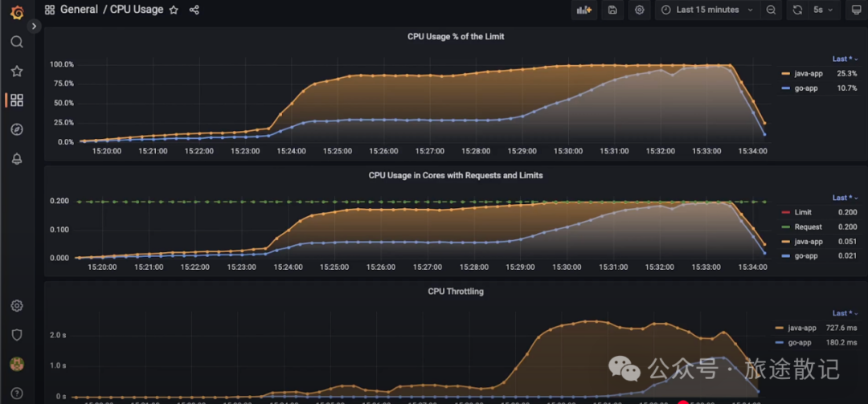The width and height of the screenshot is (868, 404).
Task: Toggle java-app series in the throttling legend
Action: [803, 329]
